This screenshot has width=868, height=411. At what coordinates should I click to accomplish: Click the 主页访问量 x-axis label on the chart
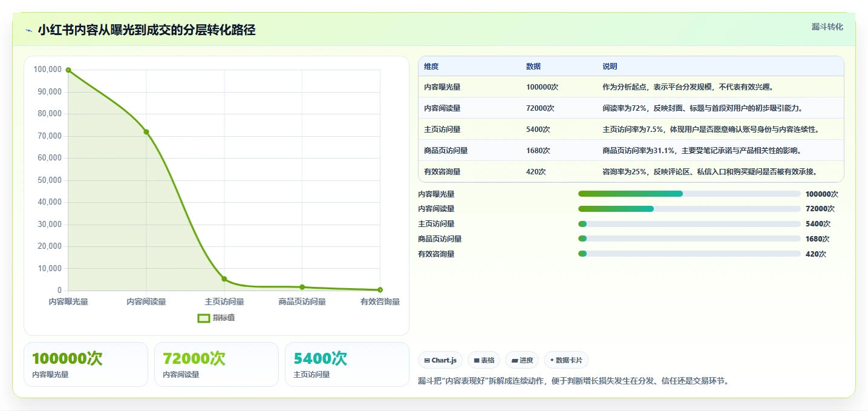pyautogui.click(x=224, y=301)
